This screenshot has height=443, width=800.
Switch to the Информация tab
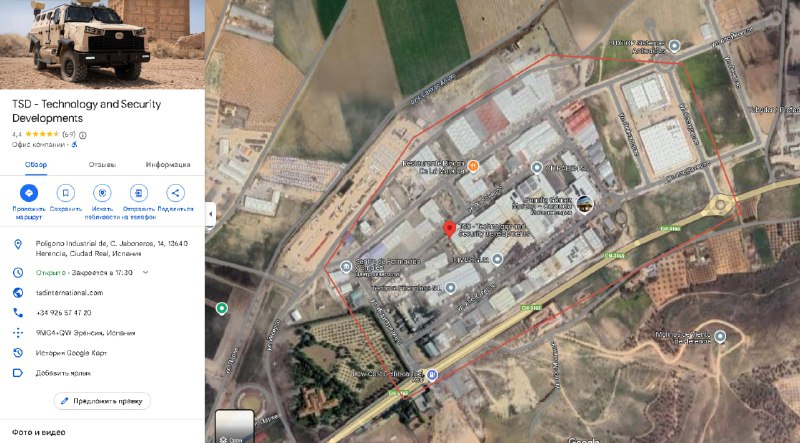(168, 164)
